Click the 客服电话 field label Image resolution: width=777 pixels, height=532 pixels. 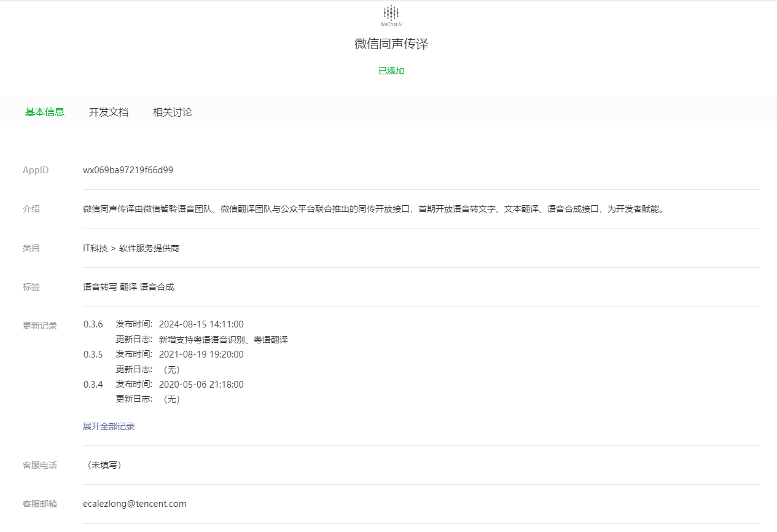[40, 465]
